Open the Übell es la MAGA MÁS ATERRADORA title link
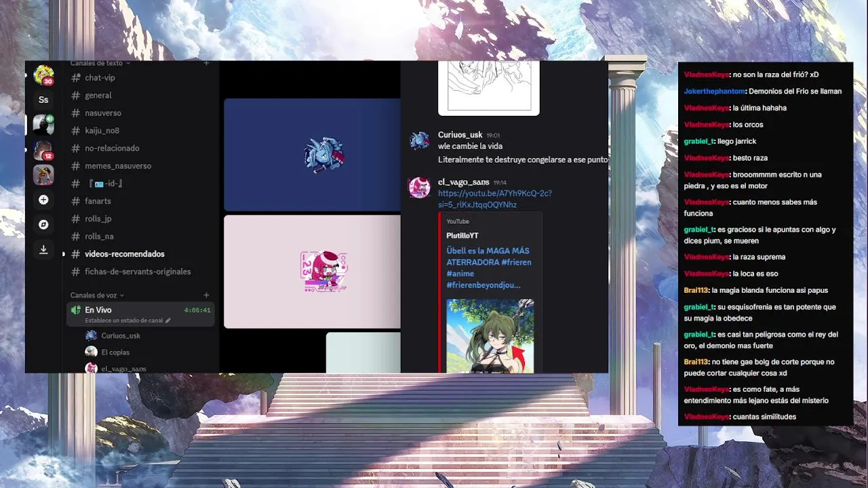Viewport: 868px width, 488px height. [489, 268]
